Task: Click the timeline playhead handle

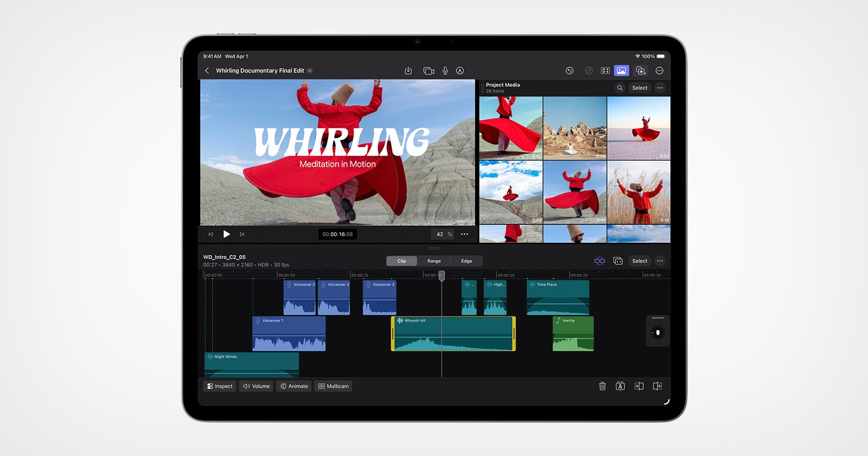Action: click(x=442, y=276)
